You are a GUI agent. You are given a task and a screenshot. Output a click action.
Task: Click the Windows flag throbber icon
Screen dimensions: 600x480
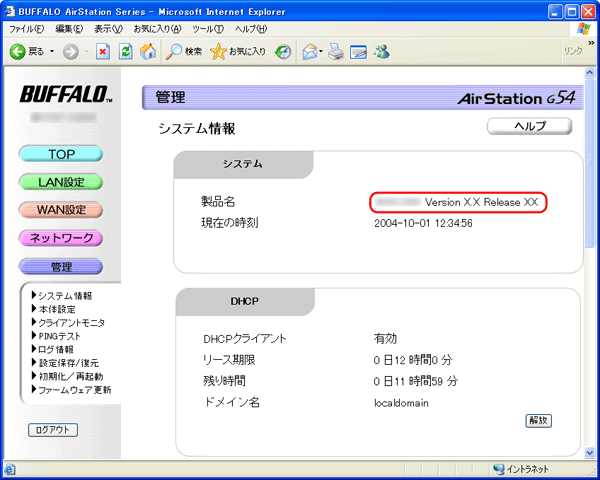584,29
